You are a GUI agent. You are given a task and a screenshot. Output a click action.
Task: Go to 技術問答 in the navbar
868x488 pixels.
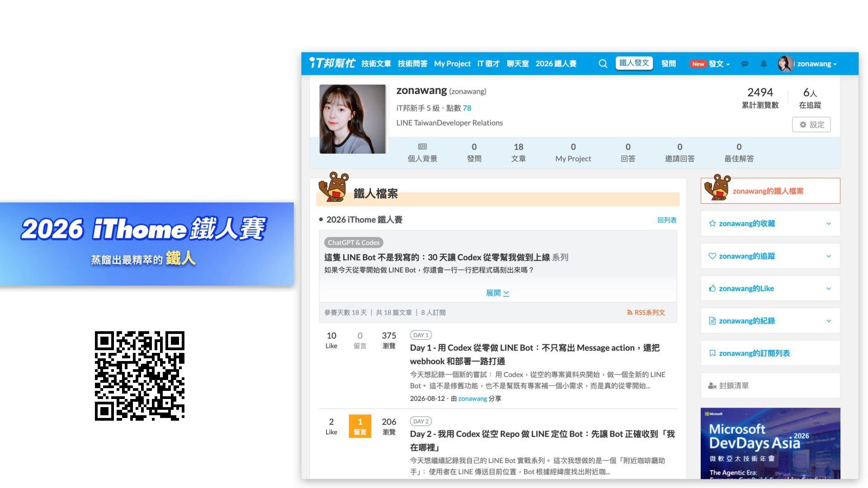(412, 64)
